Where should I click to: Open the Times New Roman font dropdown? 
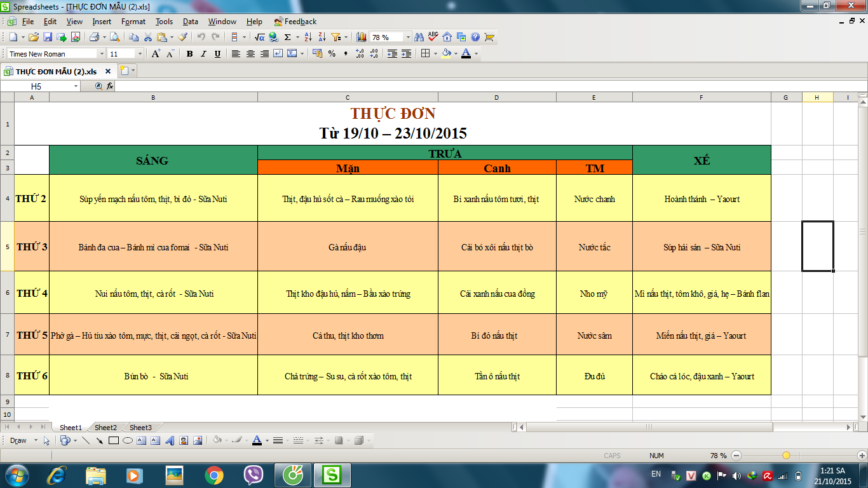coord(102,54)
